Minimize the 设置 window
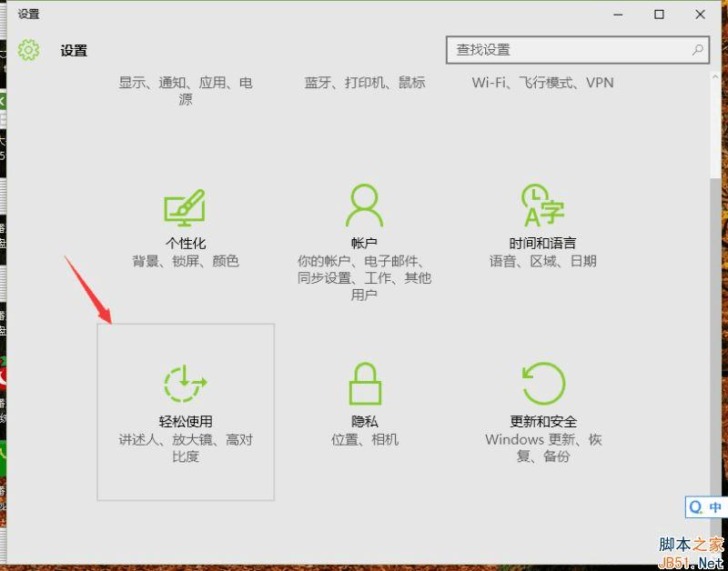Screen dimensions: 728x571 click(618, 15)
